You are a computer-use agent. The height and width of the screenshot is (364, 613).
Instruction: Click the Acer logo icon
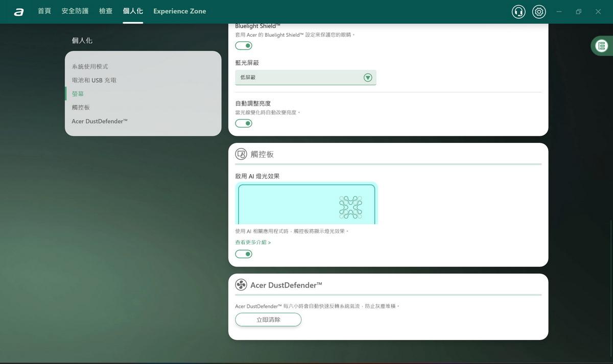(19, 12)
